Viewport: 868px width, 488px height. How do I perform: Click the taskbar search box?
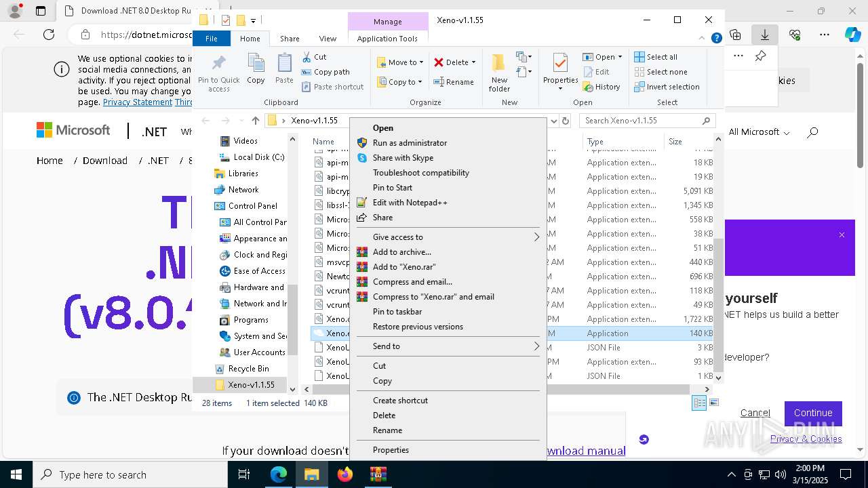(130, 474)
